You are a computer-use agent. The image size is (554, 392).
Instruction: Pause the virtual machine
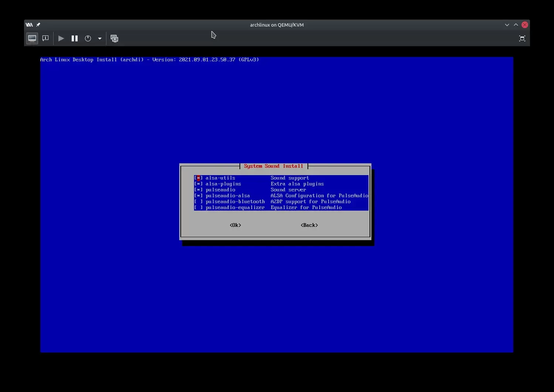click(75, 38)
